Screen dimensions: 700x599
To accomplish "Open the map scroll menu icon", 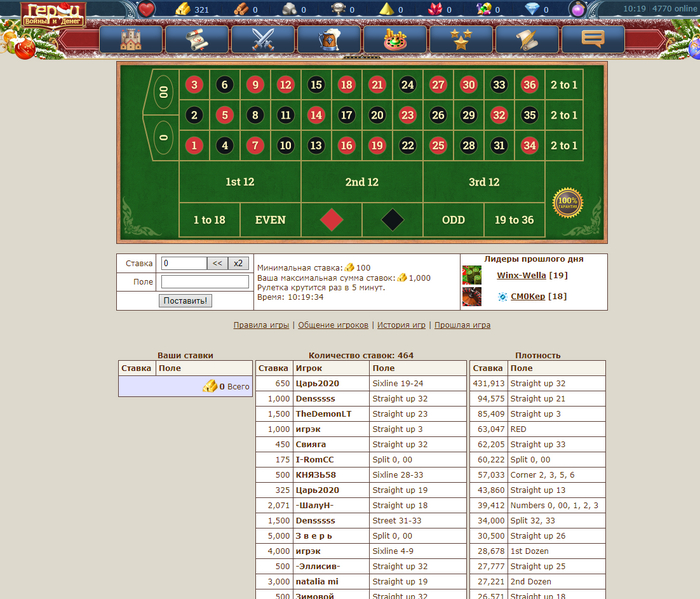I will [197, 40].
